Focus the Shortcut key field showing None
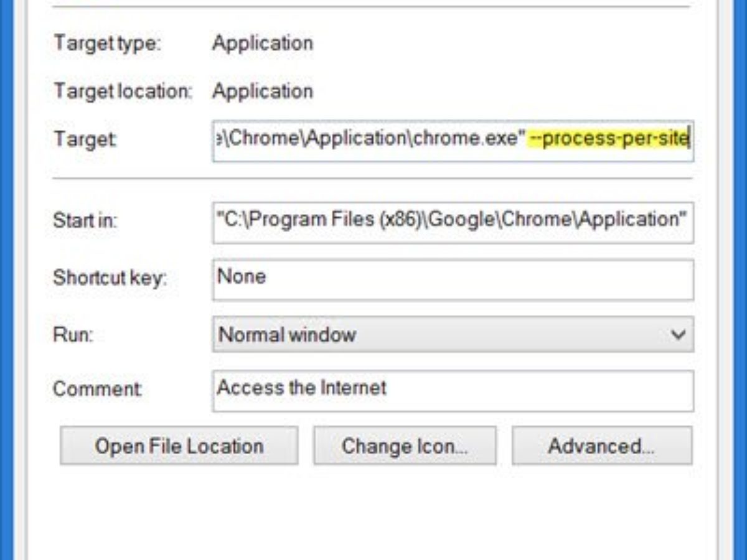The height and width of the screenshot is (560, 747). [x=453, y=278]
